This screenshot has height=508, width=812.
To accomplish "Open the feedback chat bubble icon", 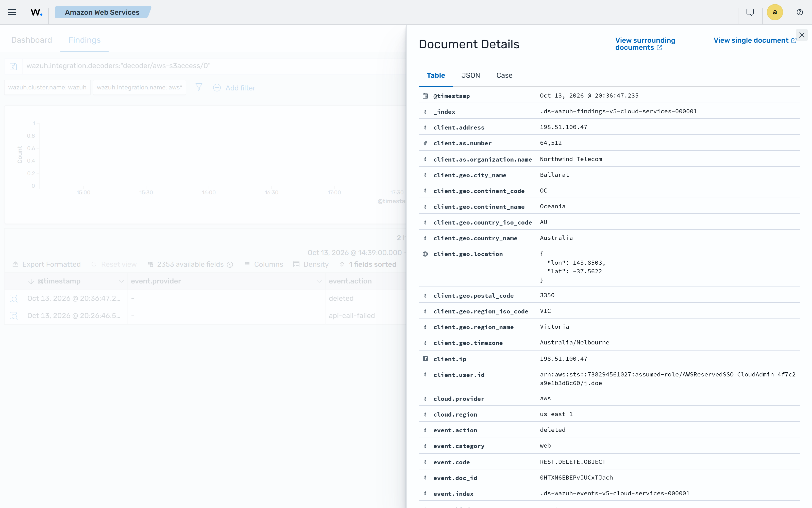I will [750, 12].
